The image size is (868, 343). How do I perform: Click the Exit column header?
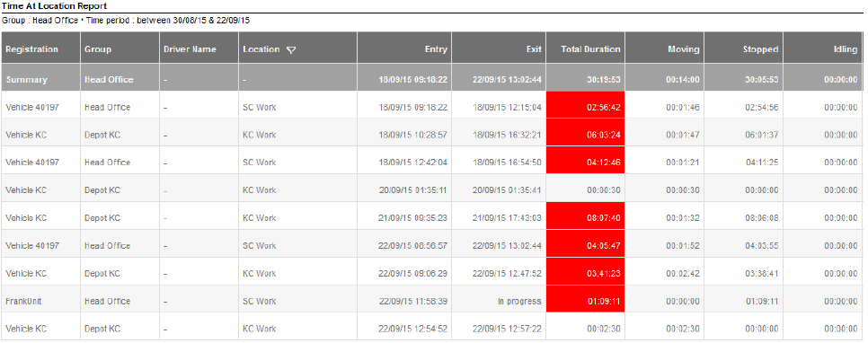tap(534, 49)
